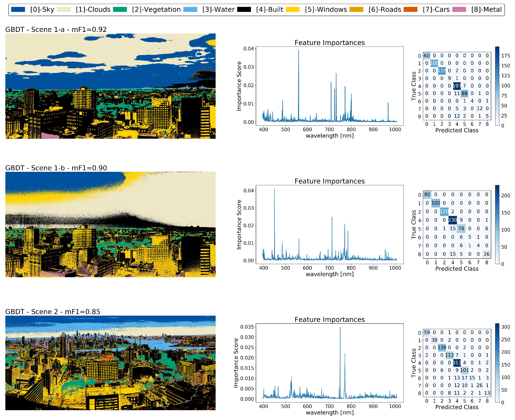Screen dimensions: 515x420
Task: Click the '[2]-Vegetation' legend label
Action: click(156, 9)
